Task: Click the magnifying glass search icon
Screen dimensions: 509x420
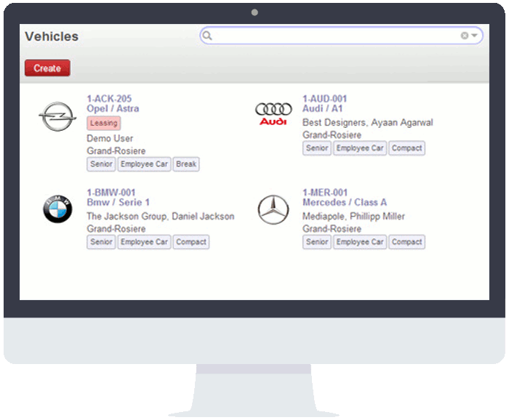Action: pos(207,36)
